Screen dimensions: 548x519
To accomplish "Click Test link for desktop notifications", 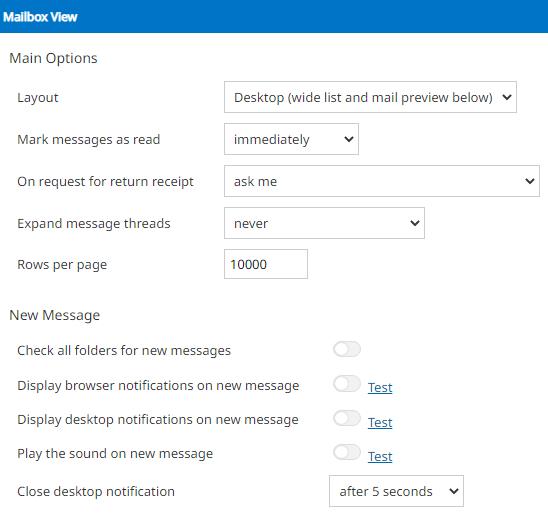I will click(380, 423).
